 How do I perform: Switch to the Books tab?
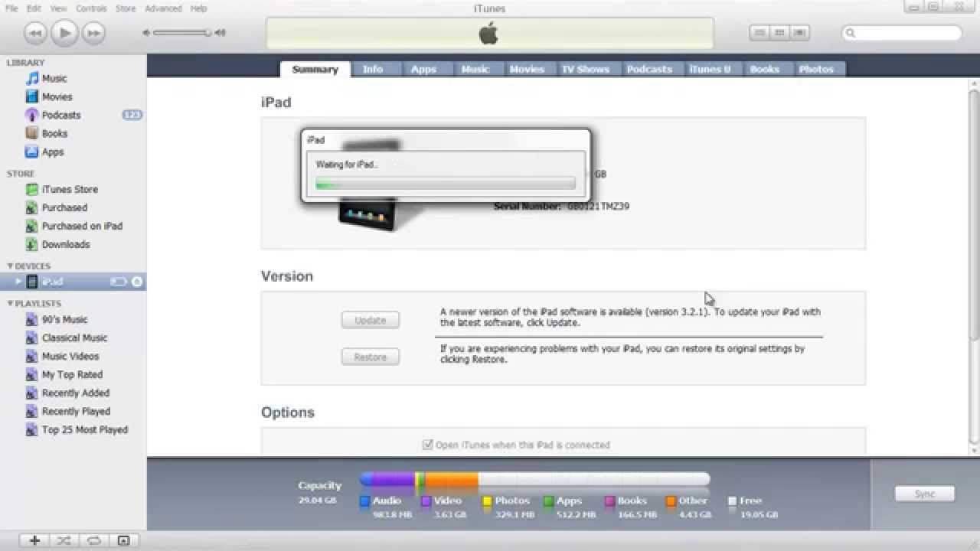coord(764,69)
